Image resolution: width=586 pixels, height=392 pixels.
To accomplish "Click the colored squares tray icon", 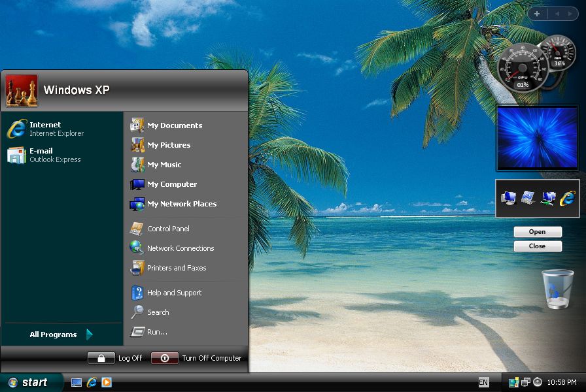I will click(513, 382).
